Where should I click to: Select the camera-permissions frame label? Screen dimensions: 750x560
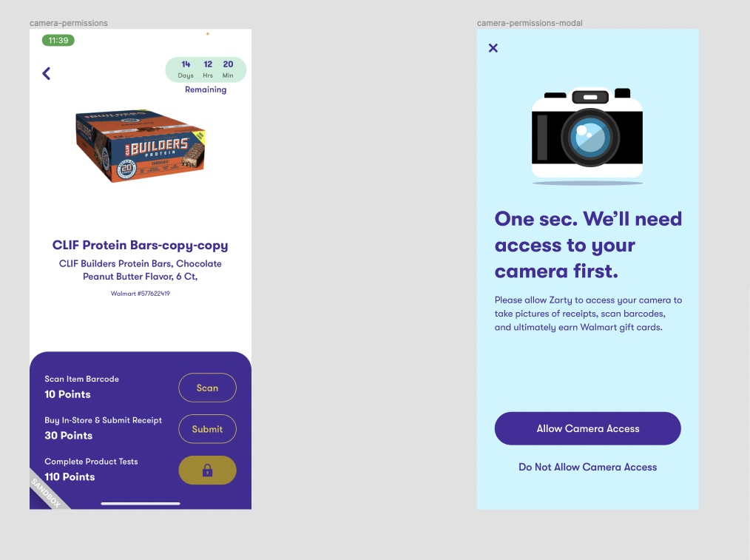pos(68,23)
